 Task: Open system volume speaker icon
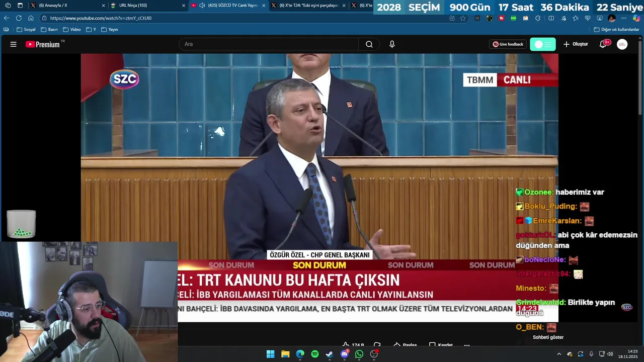tap(610, 354)
